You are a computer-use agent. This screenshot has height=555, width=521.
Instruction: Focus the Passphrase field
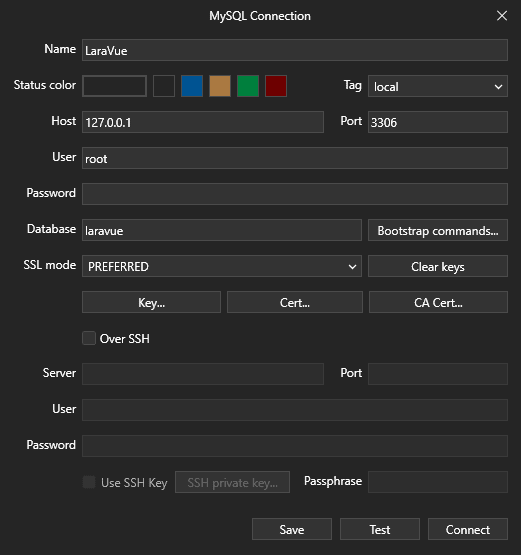(438, 482)
